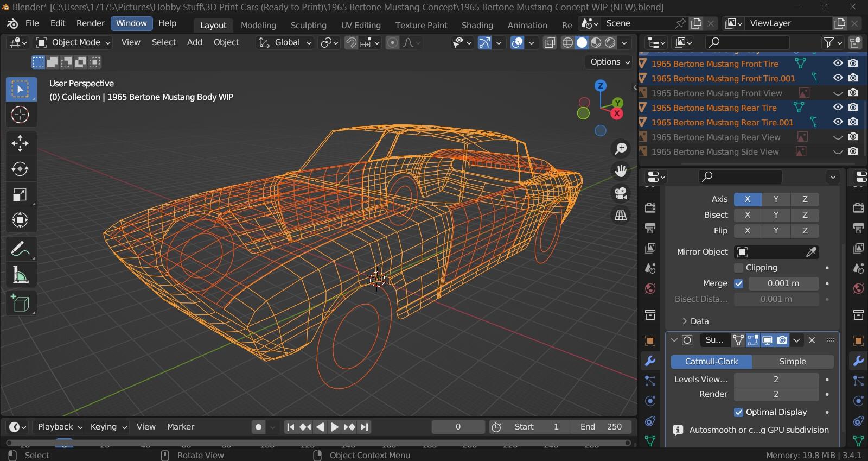Hide 1965 Bertone Mustang Front Tire in viewport
This screenshot has width=868, height=461.
(x=838, y=64)
